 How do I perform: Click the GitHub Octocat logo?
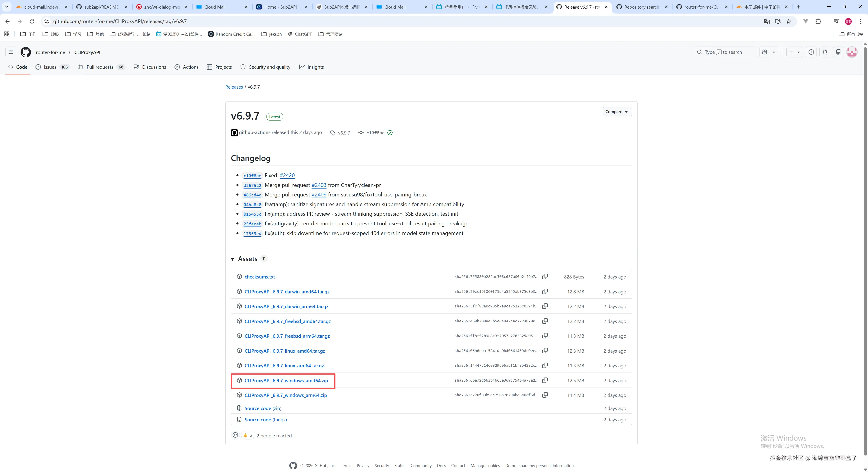coord(26,52)
